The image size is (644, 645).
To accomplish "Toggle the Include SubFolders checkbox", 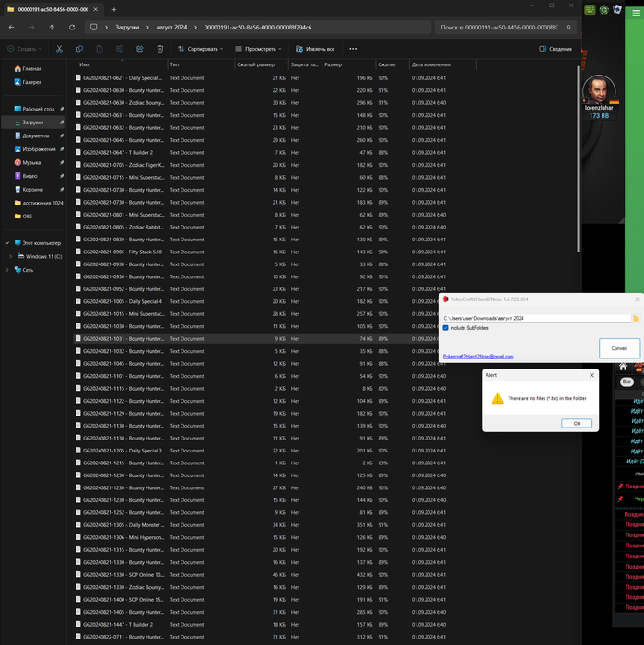I will [x=445, y=328].
